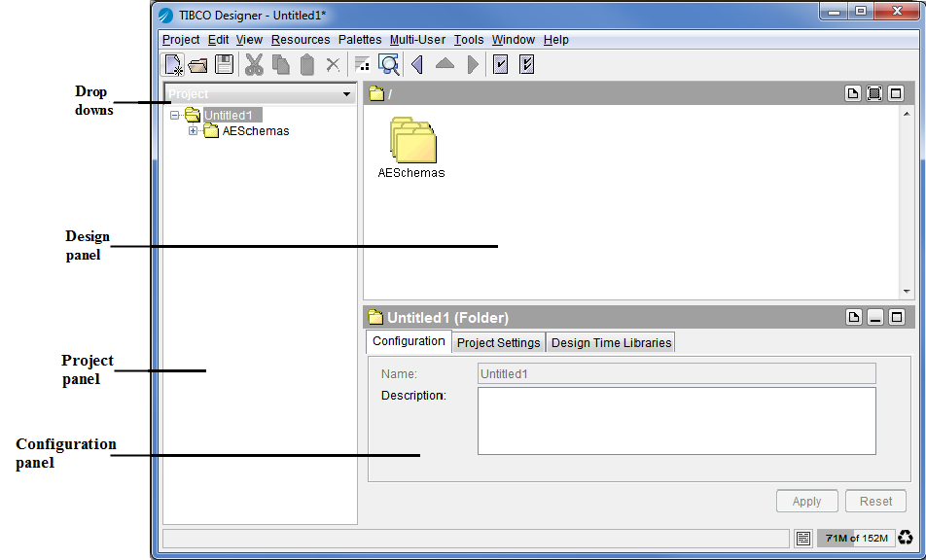Open the Palettes menu
926x560 pixels.
click(x=360, y=40)
